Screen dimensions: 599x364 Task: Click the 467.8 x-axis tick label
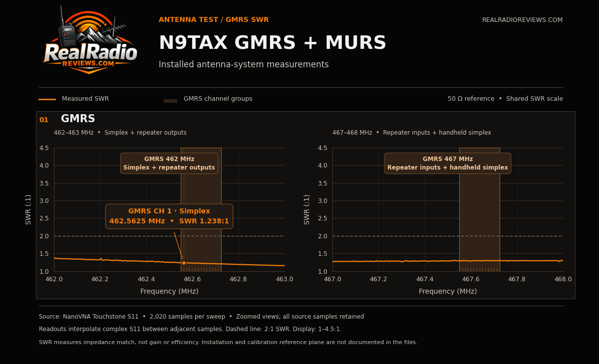coord(517,279)
